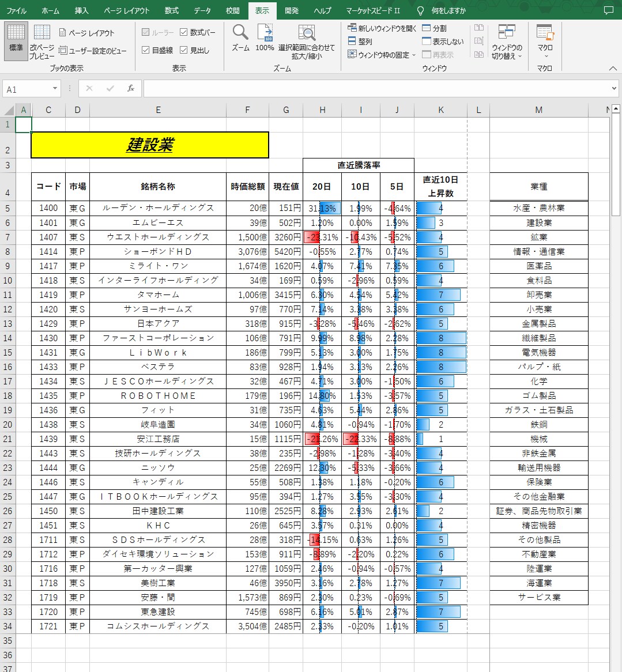The image size is (622, 672).
Task: Open the ファイル tab
Action: pos(16,11)
